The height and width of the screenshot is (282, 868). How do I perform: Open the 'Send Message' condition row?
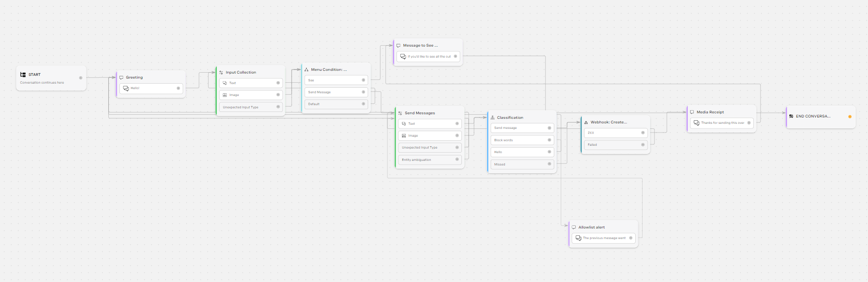pos(336,92)
